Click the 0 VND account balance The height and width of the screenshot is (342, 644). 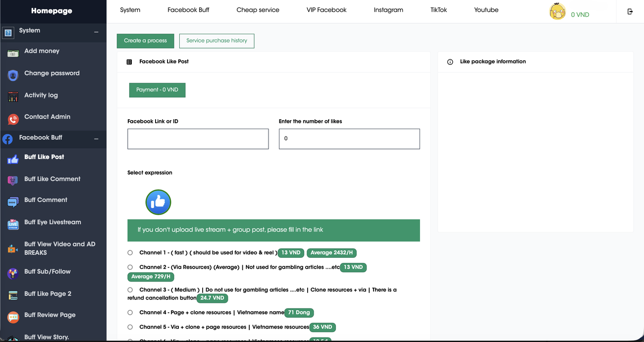point(580,15)
